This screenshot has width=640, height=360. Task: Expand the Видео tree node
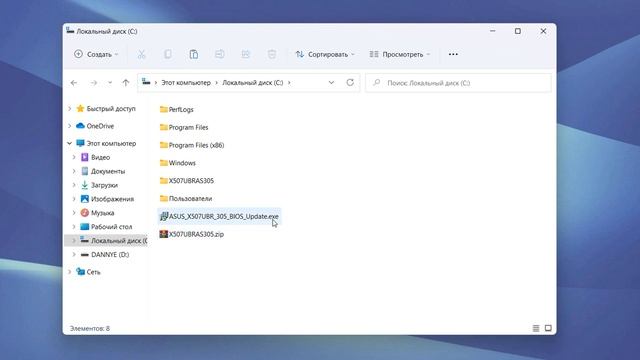pos(74,157)
